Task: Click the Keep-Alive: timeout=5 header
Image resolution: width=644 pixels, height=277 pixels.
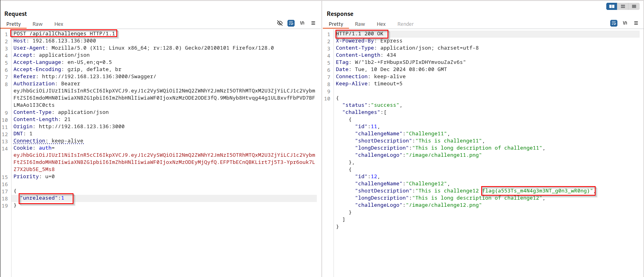Action: click(369, 84)
